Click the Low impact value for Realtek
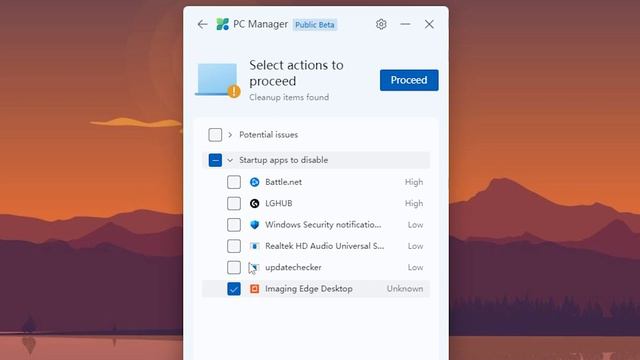The image size is (640, 360). 416,246
